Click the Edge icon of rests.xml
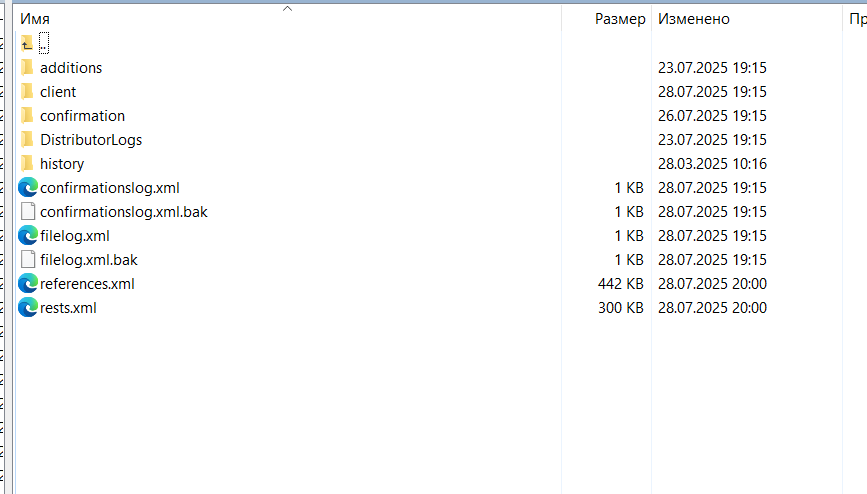The width and height of the screenshot is (867, 494). (28, 308)
